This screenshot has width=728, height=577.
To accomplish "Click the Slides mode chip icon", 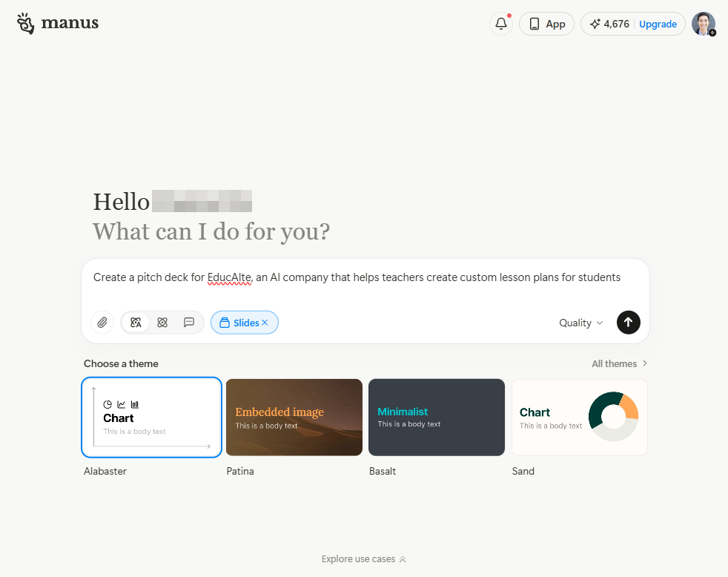I will pyautogui.click(x=225, y=323).
